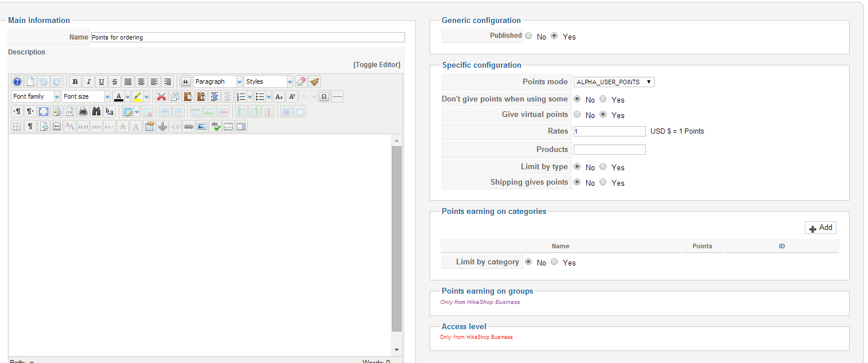The image size is (868, 363).
Task: Click the yellow highlight color swatch
Action: click(137, 96)
